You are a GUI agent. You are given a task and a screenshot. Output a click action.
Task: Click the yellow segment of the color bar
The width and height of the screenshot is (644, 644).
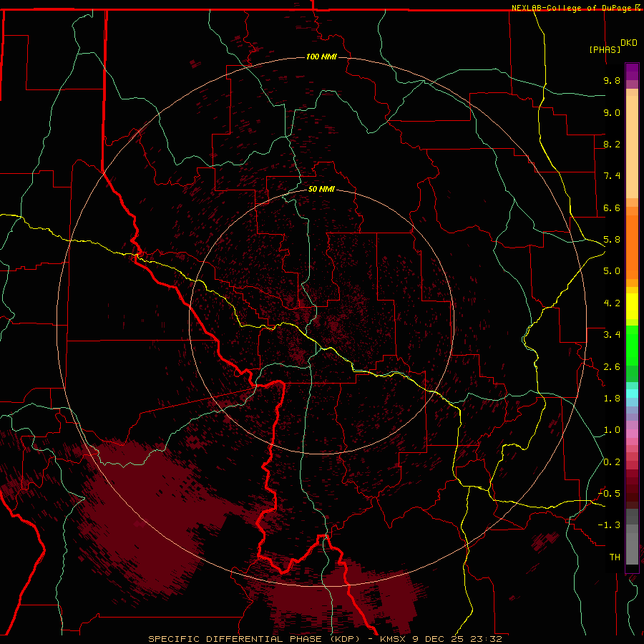(632, 306)
